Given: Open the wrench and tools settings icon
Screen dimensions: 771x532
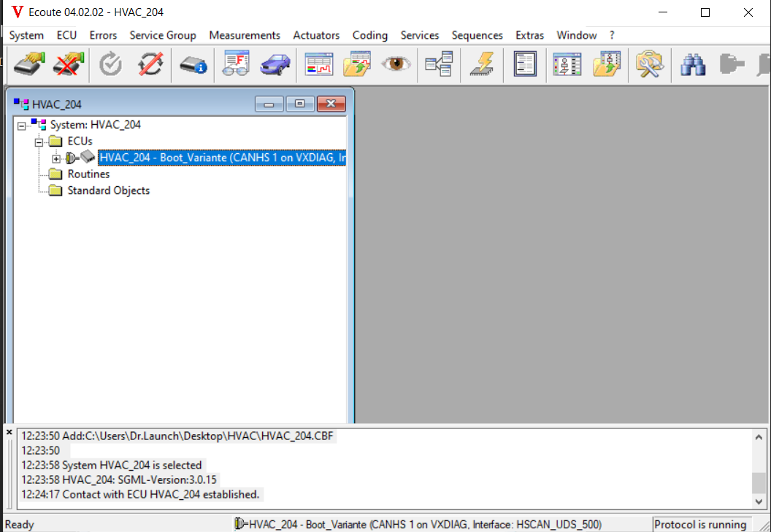Looking at the screenshot, I should 650,64.
